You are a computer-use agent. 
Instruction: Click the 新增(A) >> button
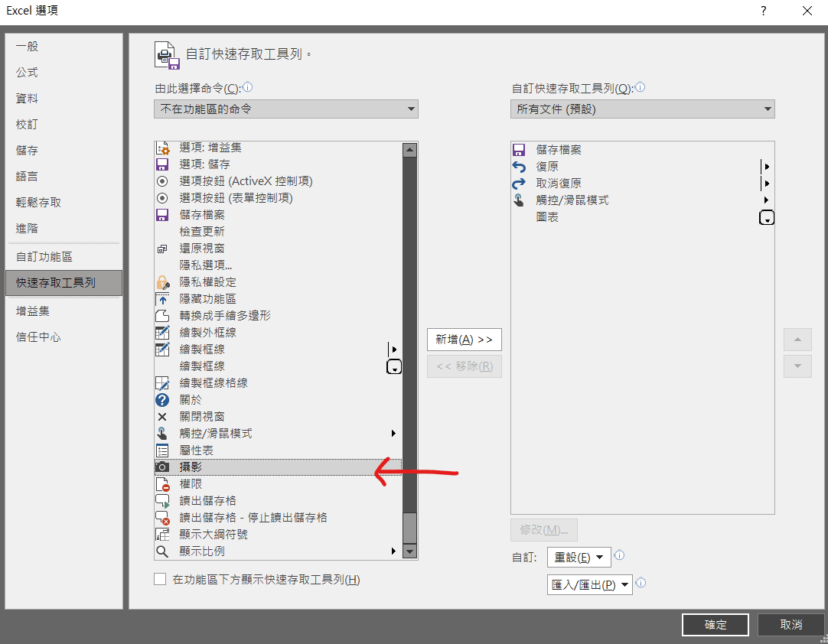(x=464, y=339)
